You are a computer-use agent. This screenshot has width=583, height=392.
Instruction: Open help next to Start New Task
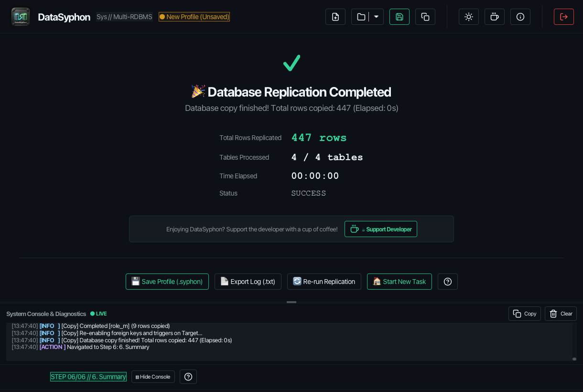(448, 282)
